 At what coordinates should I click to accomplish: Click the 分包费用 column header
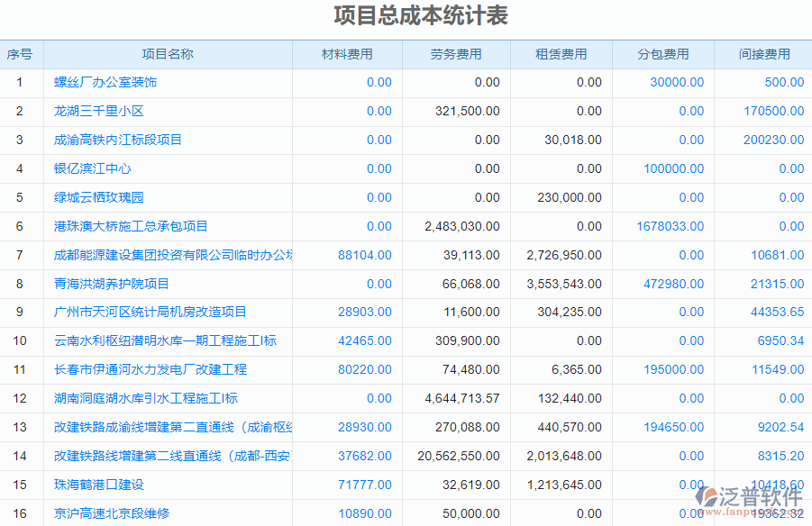[x=662, y=55]
